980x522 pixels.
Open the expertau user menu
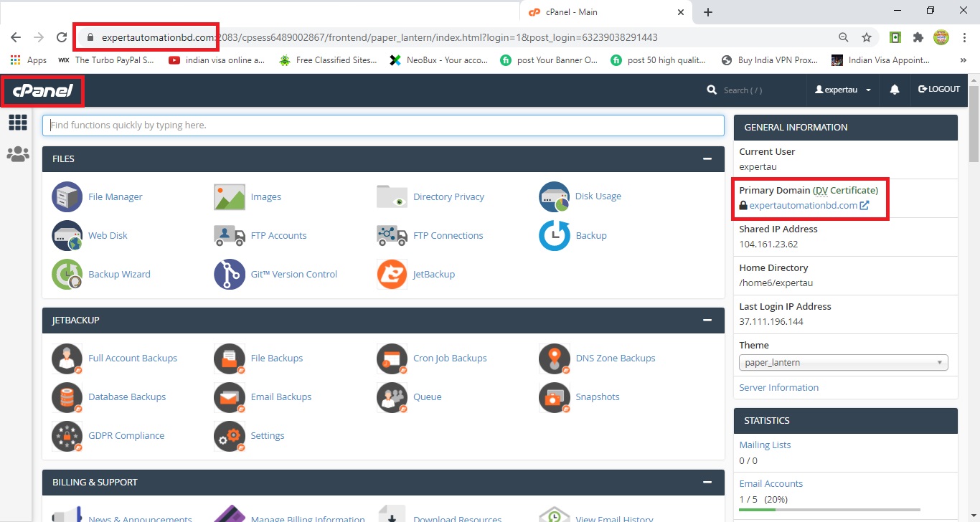pos(843,90)
